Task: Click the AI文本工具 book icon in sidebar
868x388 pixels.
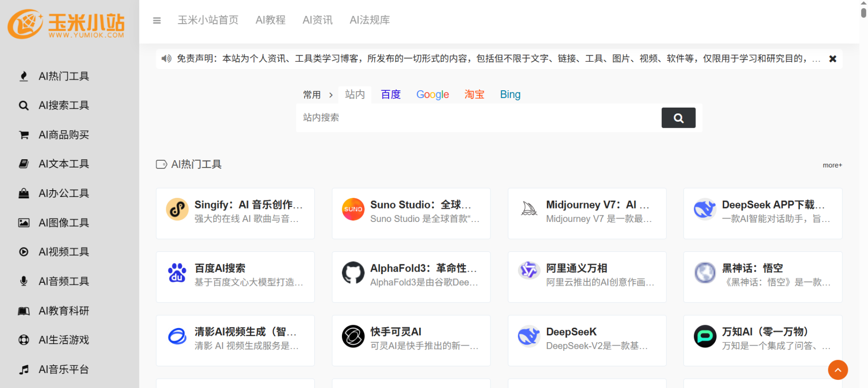Action: 24,164
